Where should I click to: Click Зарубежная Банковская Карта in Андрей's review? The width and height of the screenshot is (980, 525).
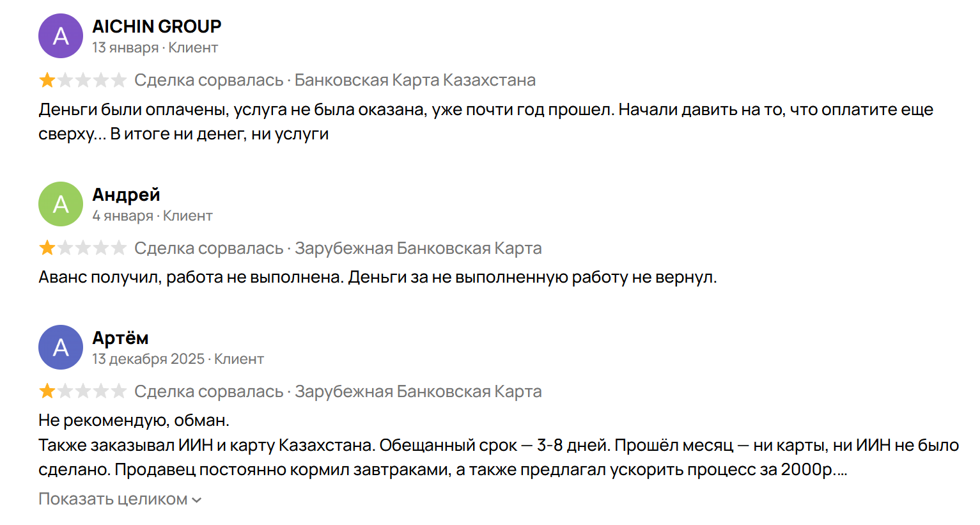click(418, 248)
